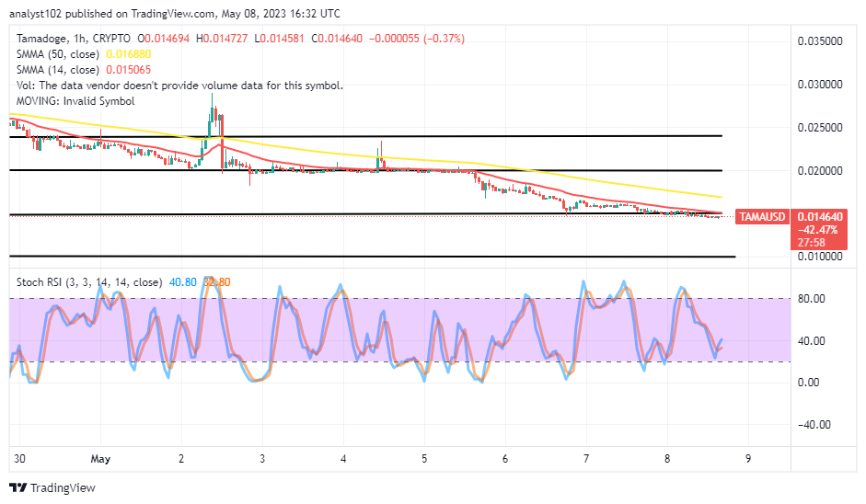Select the SMMA (50, close) indicator label
866x504 pixels.
pyautogui.click(x=58, y=54)
